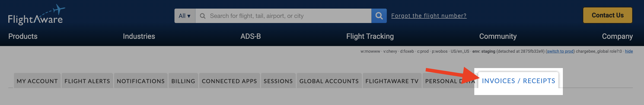Screen dimensions: 644x105
Task: Open the ADS-B menu
Action: 251,36
